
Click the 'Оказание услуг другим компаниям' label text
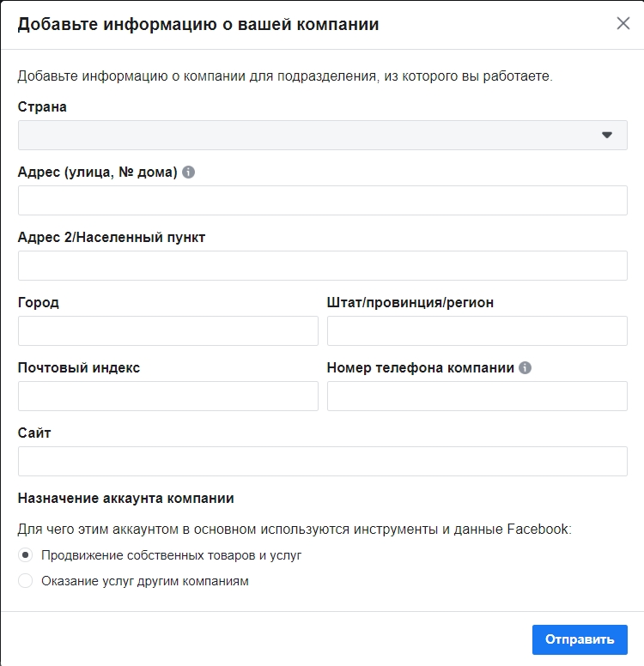pos(145,581)
